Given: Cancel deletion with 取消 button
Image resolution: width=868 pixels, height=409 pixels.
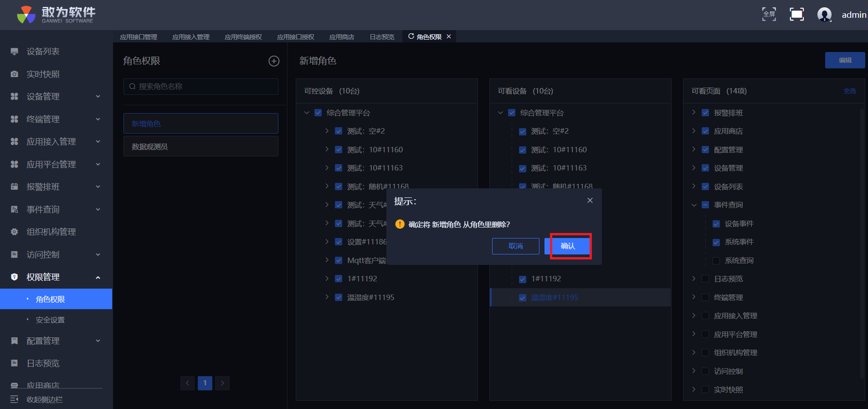Looking at the screenshot, I should pyautogui.click(x=516, y=246).
